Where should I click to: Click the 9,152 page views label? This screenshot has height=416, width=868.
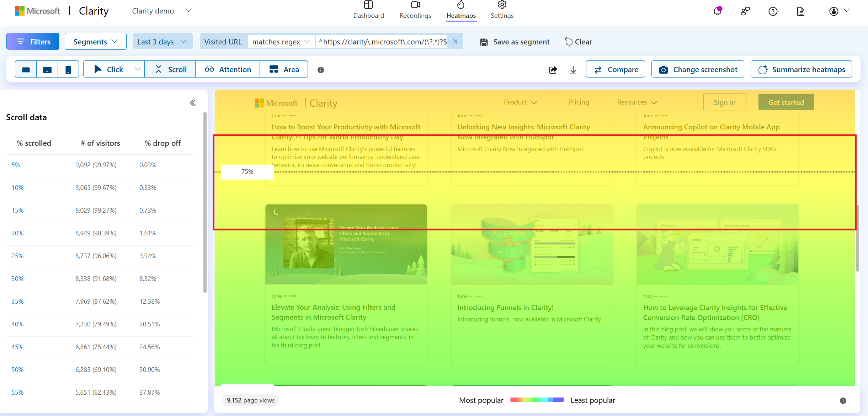pos(251,400)
